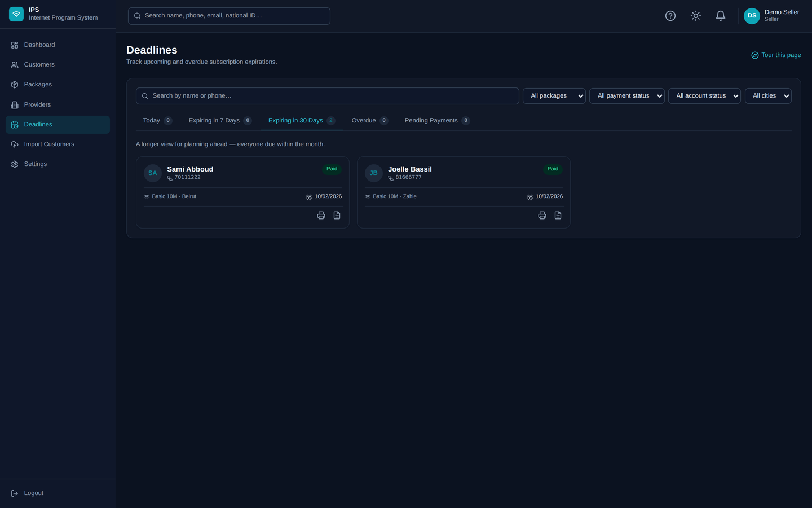Screen dimensions: 812x508
Task: Click JB avatar on Joelle Bassil card
Action: point(374,173)
